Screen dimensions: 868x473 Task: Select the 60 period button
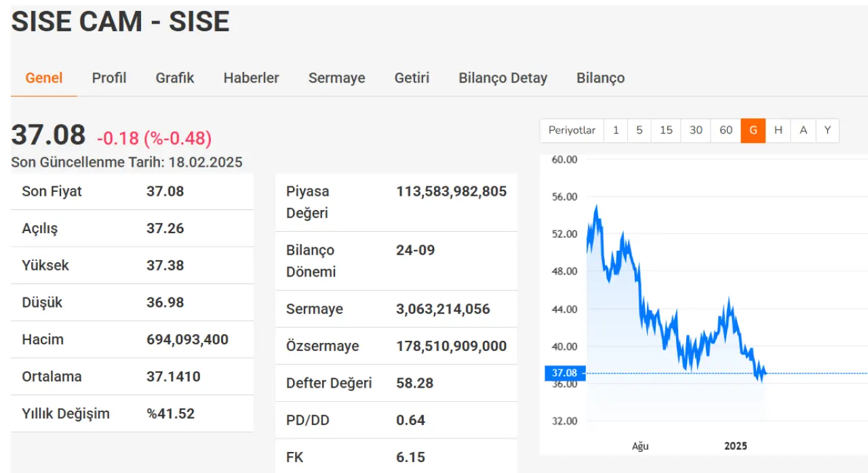[726, 130]
